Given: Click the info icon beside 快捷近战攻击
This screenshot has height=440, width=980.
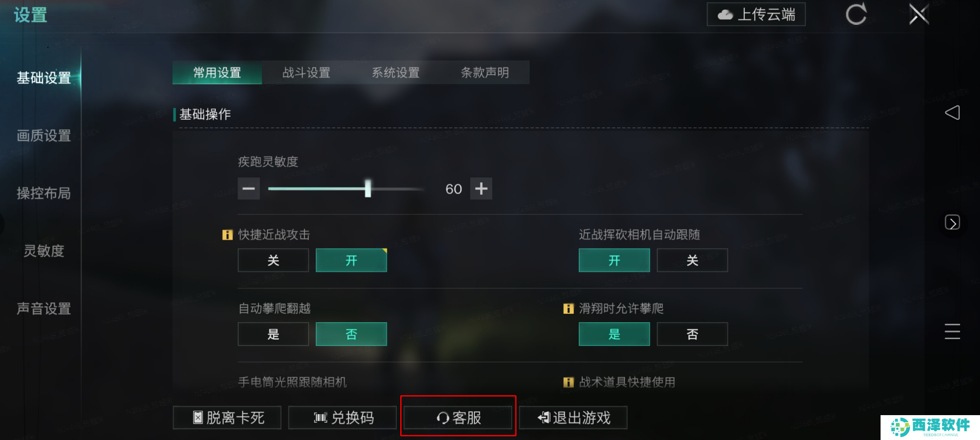Looking at the screenshot, I should click(x=227, y=235).
